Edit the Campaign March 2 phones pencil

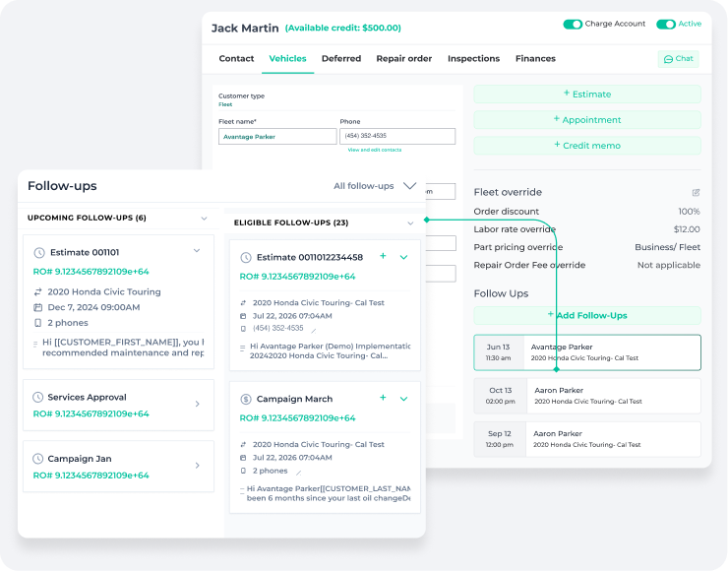pos(298,473)
